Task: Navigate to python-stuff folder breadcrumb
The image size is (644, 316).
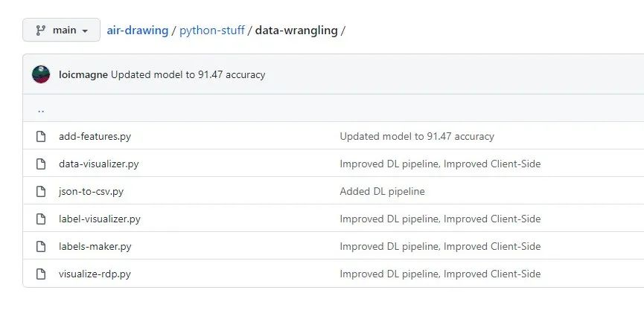Action: tap(212, 30)
